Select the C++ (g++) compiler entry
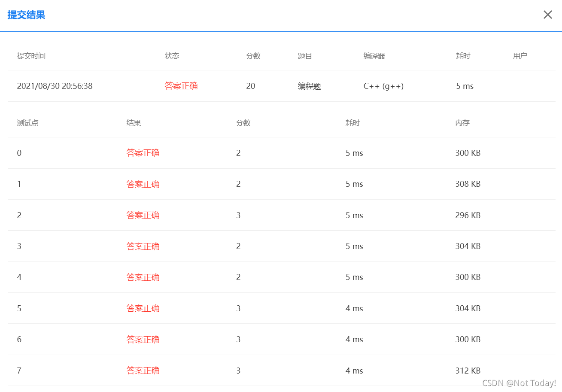This screenshot has width=562, height=392. click(383, 86)
